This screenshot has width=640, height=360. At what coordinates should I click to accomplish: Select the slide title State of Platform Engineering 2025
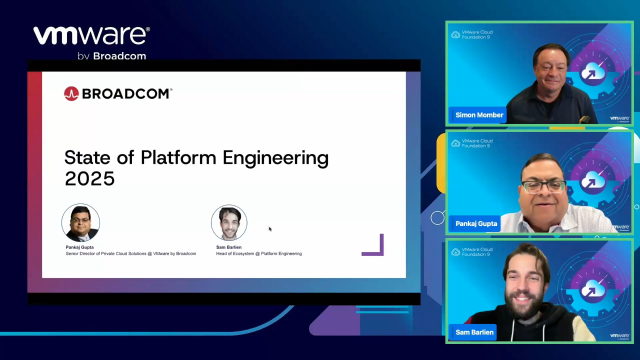click(x=196, y=168)
